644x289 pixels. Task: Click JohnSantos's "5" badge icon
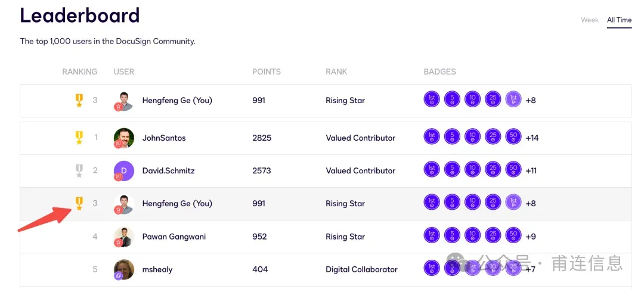(452, 138)
